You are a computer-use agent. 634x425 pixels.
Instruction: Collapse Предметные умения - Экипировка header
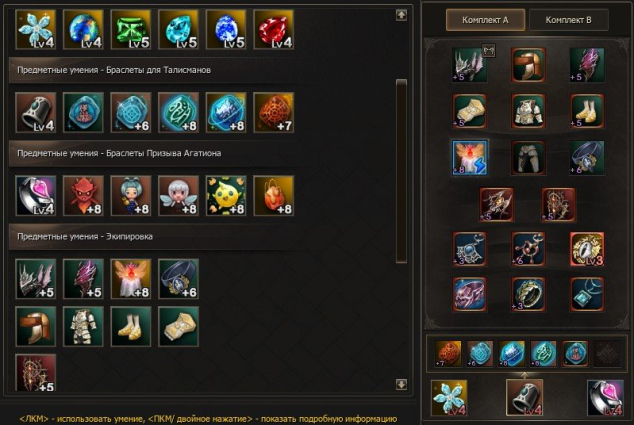[158, 237]
